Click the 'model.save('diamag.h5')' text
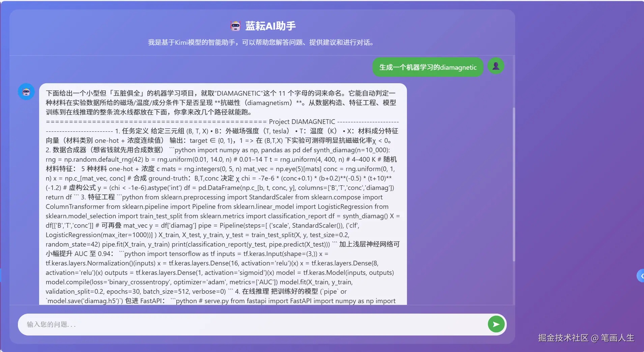Image resolution: width=644 pixels, height=352 pixels. 84,301
